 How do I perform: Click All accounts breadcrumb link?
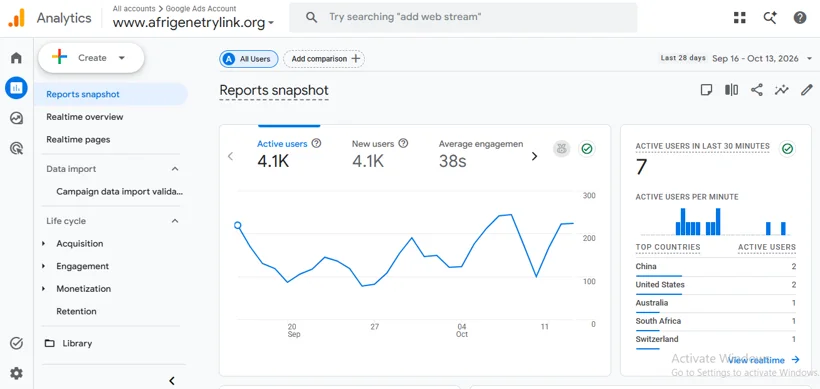tap(134, 8)
